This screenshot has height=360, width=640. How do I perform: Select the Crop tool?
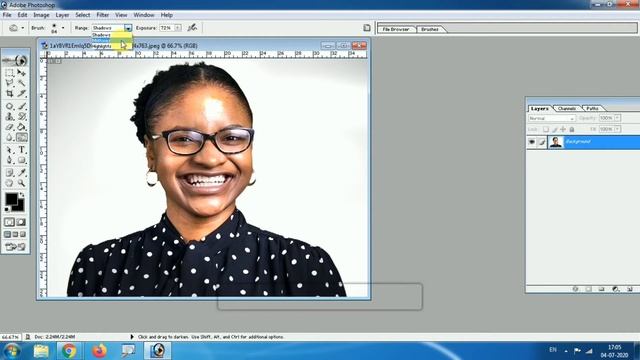point(9,93)
